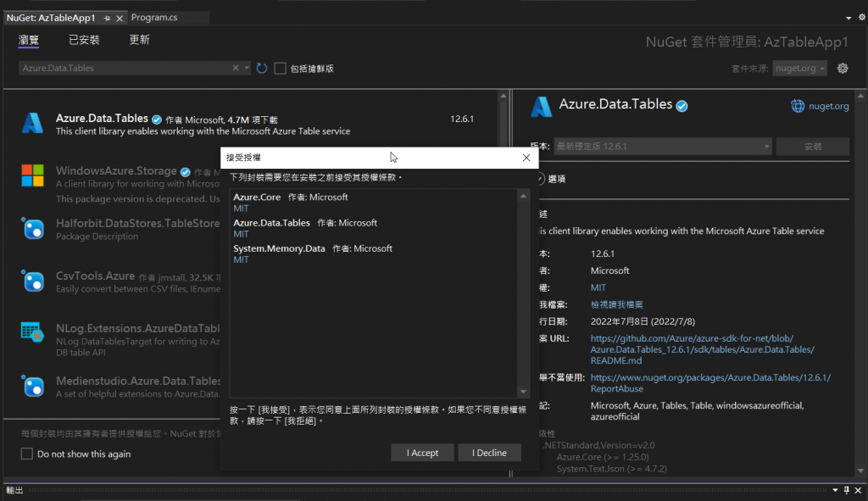Expand the 選項 options section
Screen dimensions: 868x501
click(540, 179)
